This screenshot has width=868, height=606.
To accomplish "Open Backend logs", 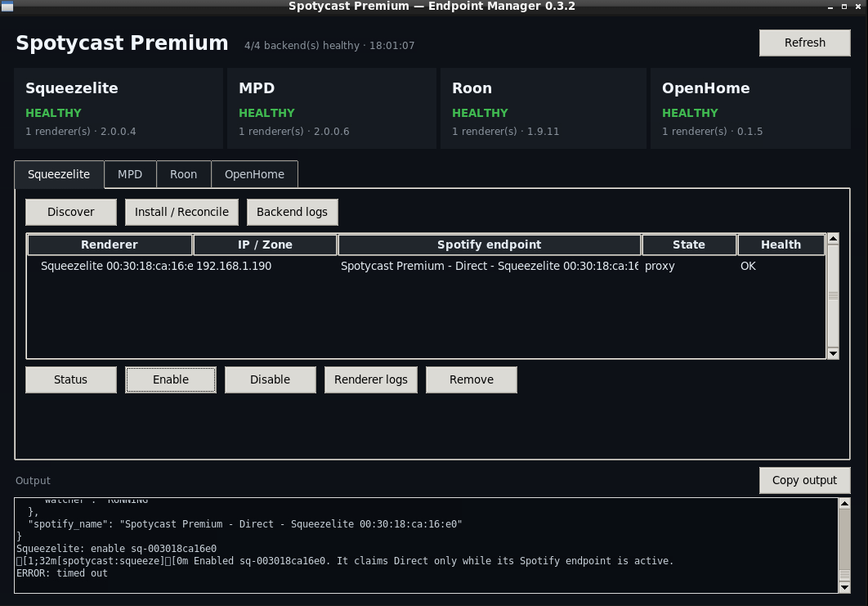I will 292,212.
